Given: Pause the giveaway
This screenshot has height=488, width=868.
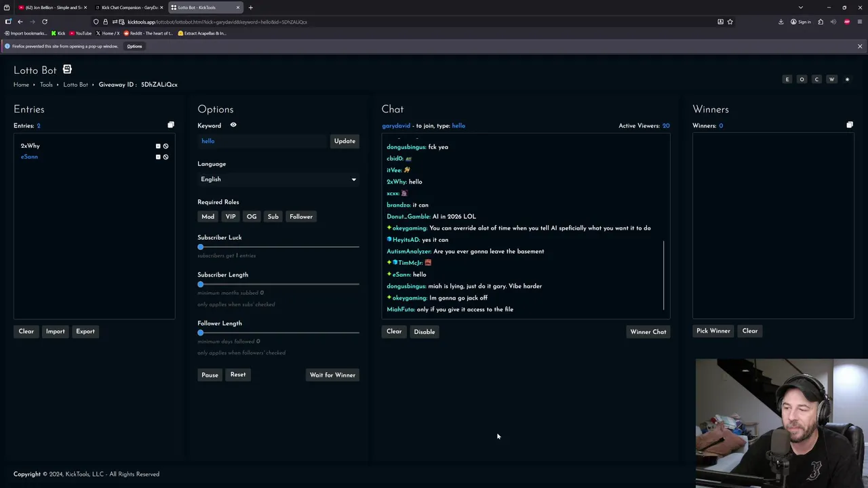Looking at the screenshot, I should 210,375.
